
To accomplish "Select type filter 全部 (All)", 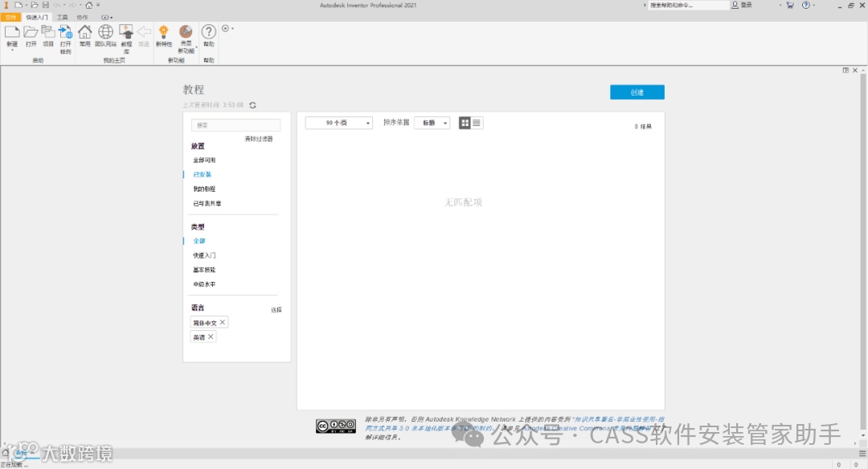I will [x=199, y=241].
